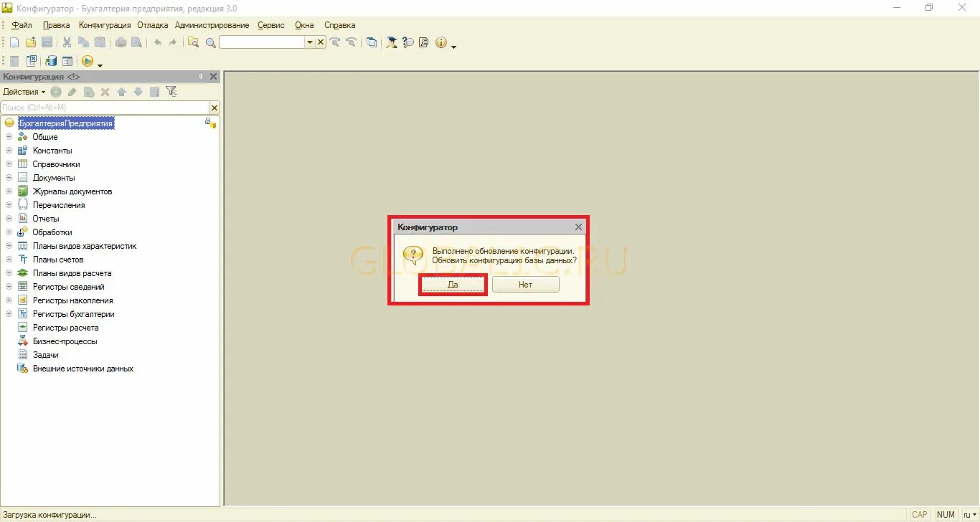This screenshot has width=980, height=522.
Task: Click the Cut scissors icon
Action: point(67,42)
